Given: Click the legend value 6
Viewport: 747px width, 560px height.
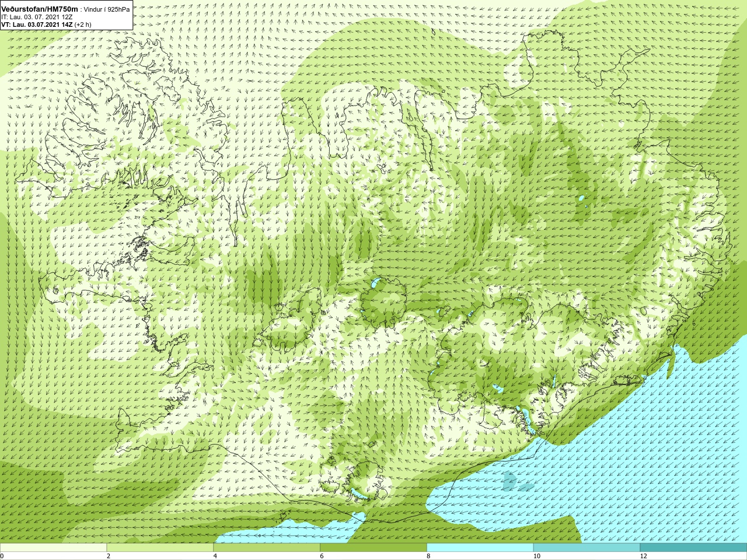Looking at the screenshot, I should click(322, 556).
